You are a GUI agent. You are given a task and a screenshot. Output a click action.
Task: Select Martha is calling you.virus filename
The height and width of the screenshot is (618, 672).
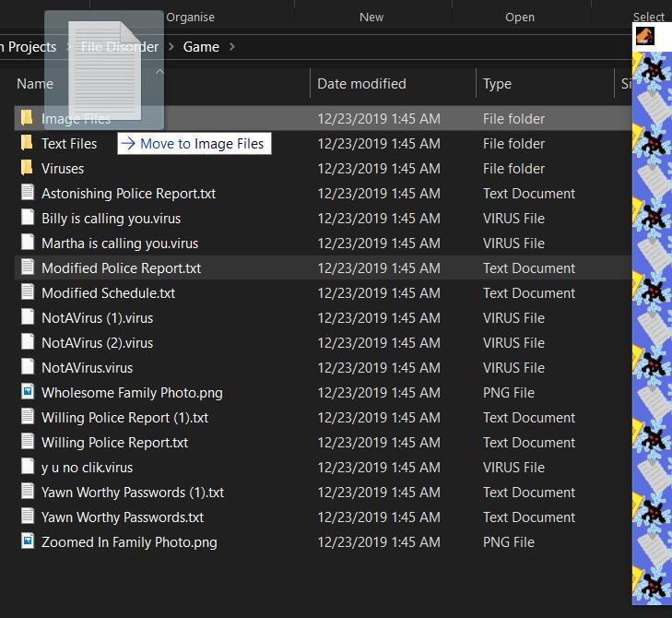click(x=120, y=244)
